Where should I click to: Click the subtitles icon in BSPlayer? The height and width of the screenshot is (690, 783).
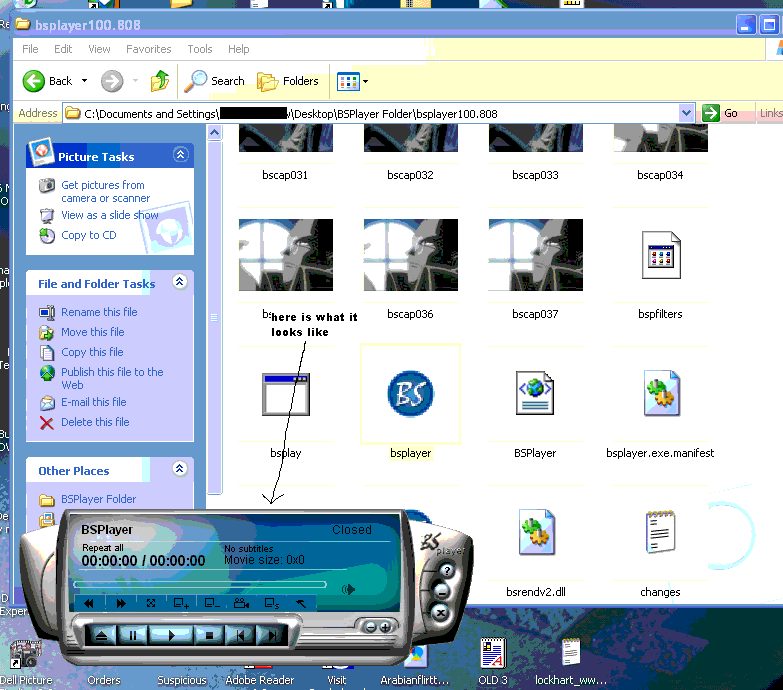[272, 603]
